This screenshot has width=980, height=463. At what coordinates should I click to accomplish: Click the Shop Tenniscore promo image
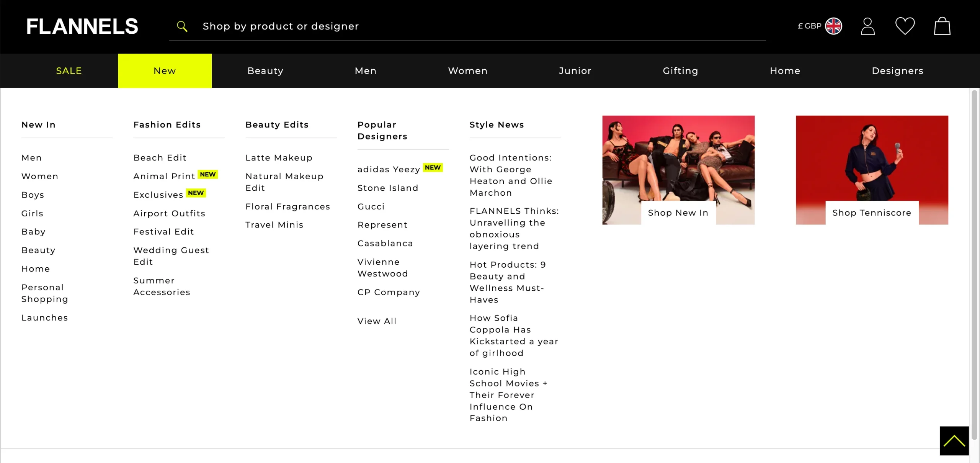[872, 170]
